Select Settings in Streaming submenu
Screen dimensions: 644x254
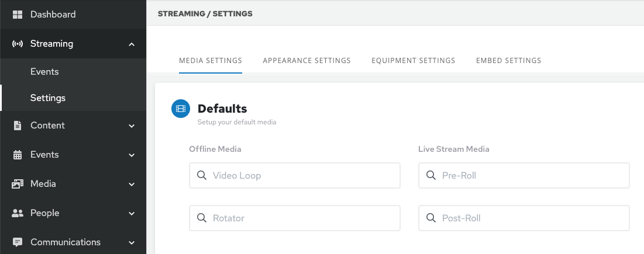click(x=48, y=98)
